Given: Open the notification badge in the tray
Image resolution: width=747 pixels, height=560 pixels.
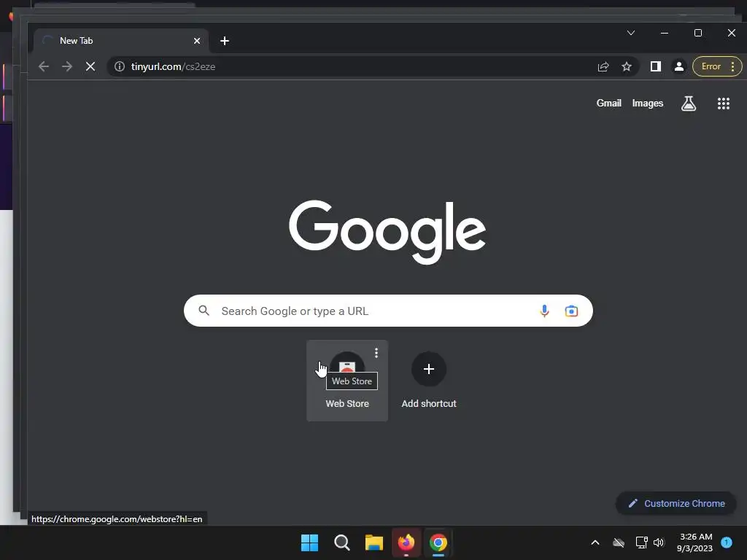Looking at the screenshot, I should click(x=727, y=542).
